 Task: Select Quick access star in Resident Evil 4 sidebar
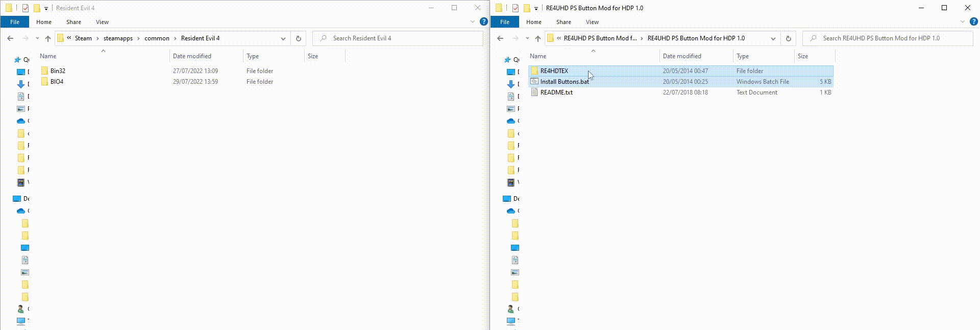18,60
